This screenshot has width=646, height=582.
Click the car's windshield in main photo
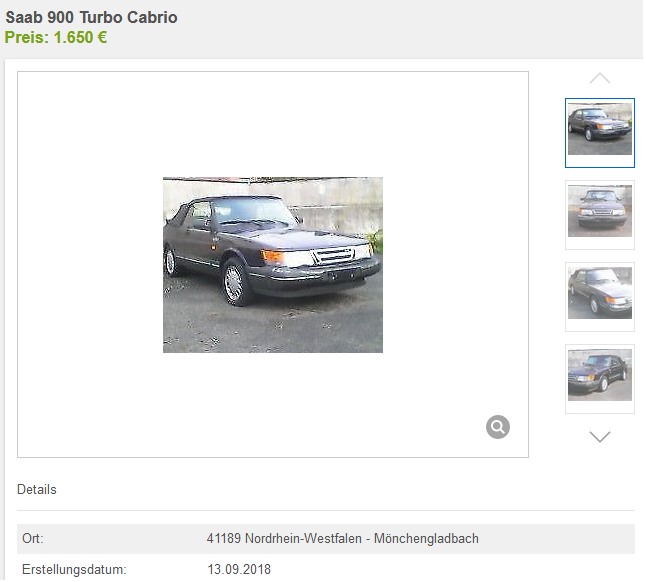tap(251, 212)
